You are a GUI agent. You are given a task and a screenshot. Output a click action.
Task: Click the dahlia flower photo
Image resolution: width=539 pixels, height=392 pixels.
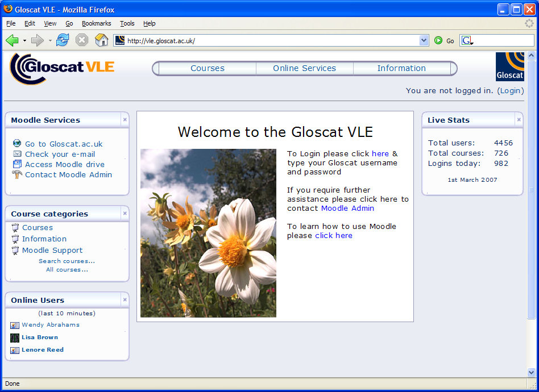click(208, 233)
